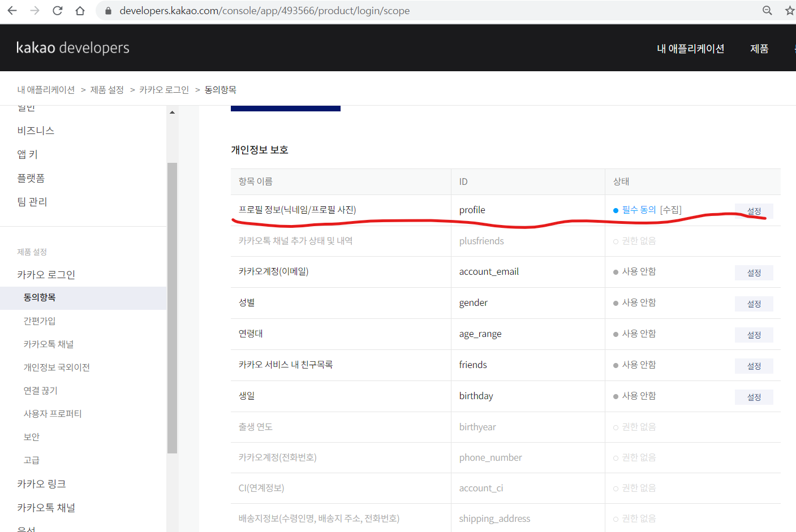The height and width of the screenshot is (532, 796).
Task: Click 필수 동의 status on profile row
Action: (639, 210)
